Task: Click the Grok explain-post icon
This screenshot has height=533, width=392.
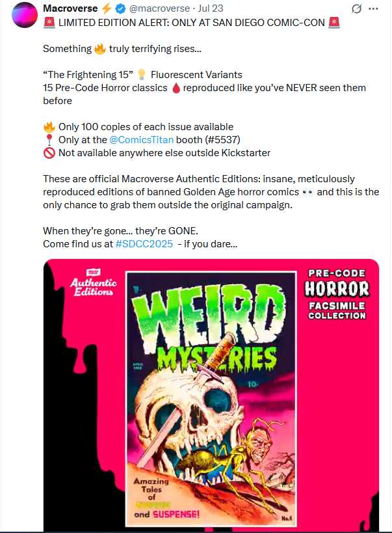Action: tap(356, 8)
